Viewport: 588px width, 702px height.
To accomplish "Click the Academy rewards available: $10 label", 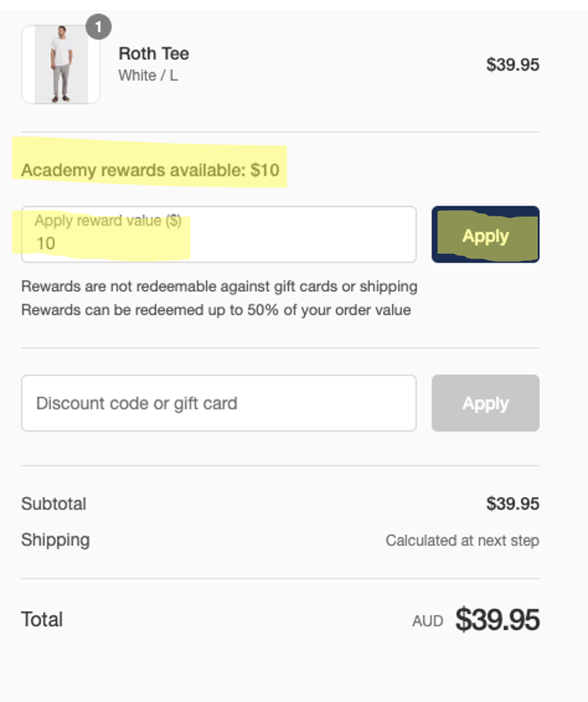I will click(x=150, y=170).
